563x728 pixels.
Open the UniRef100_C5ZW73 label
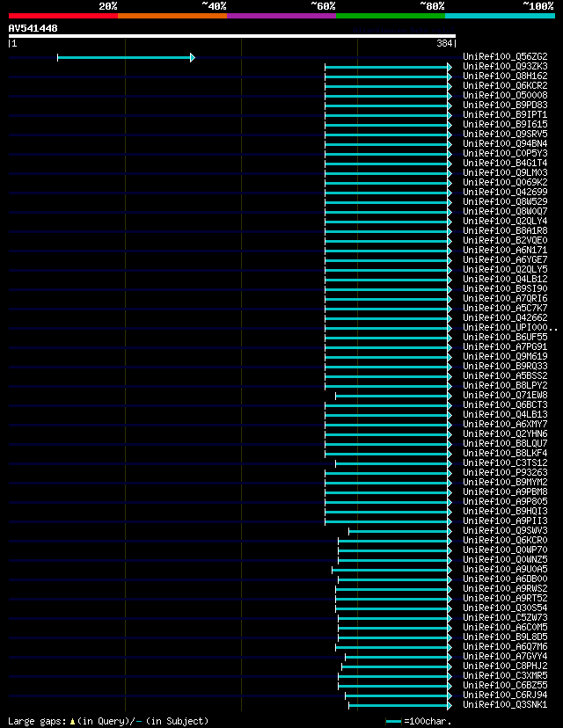[505, 617]
